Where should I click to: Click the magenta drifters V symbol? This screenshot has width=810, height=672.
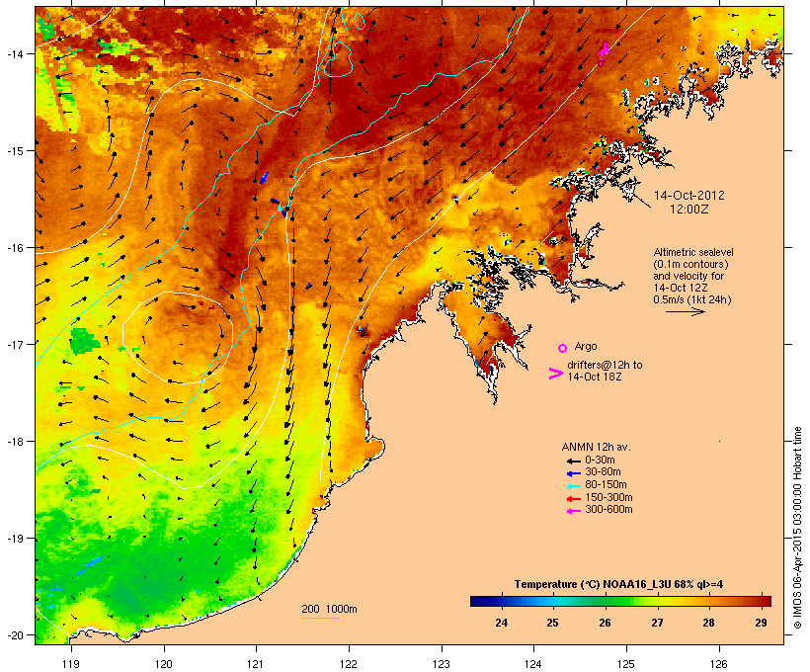pyautogui.click(x=555, y=374)
